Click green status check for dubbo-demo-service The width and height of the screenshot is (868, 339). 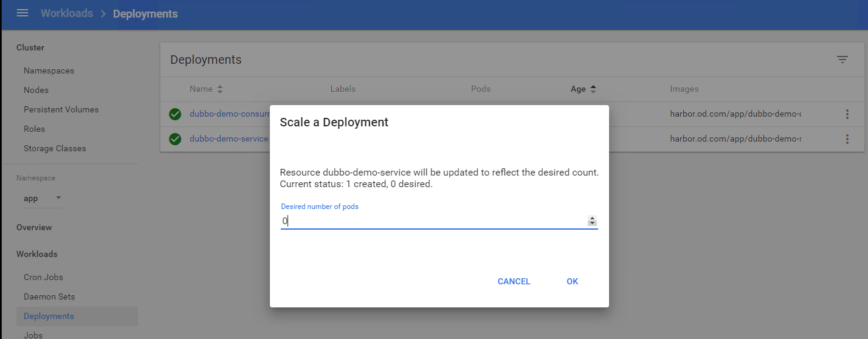175,139
